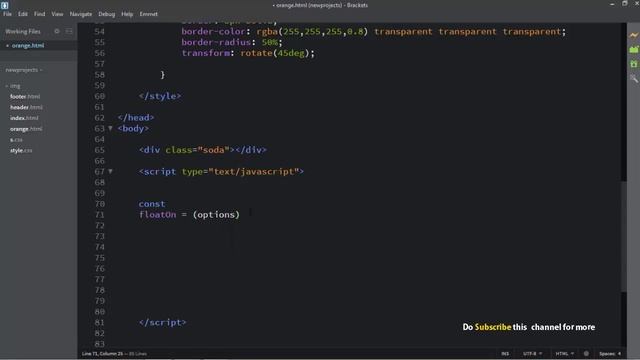Click the word const on line 70

[152, 204]
